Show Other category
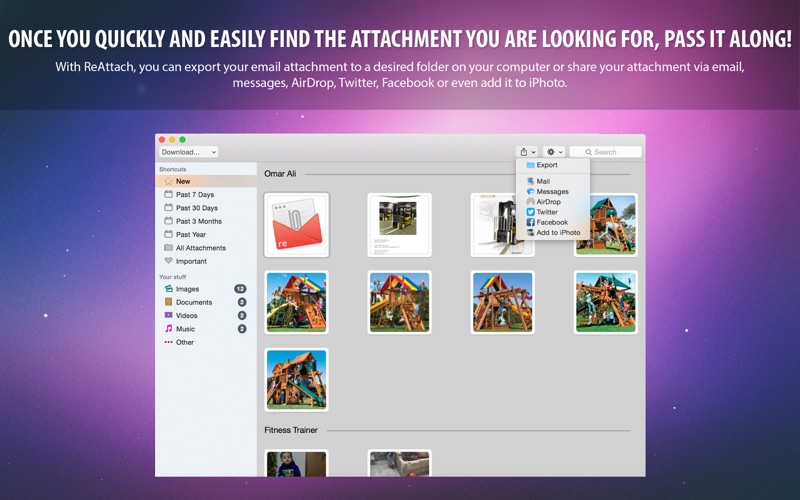 tap(206, 342)
